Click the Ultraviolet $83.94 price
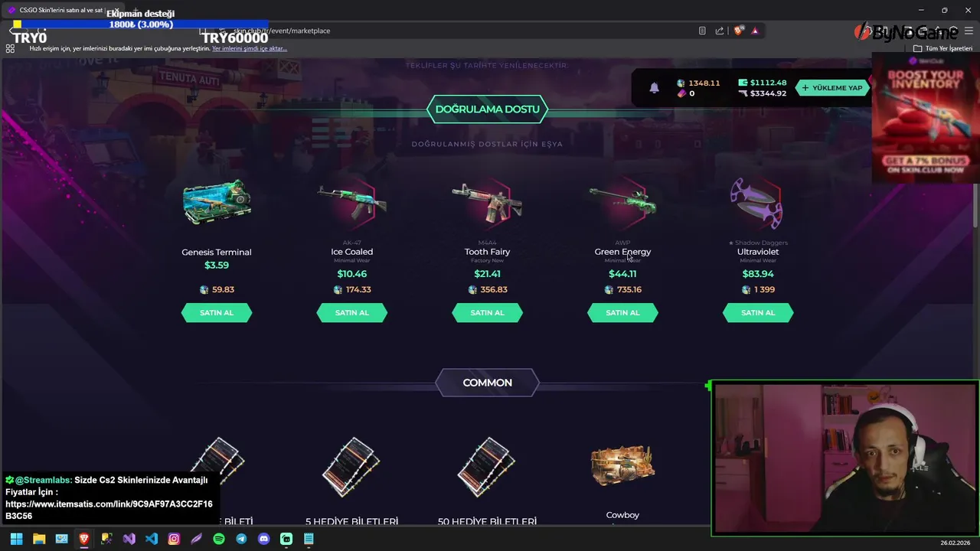 pos(758,274)
